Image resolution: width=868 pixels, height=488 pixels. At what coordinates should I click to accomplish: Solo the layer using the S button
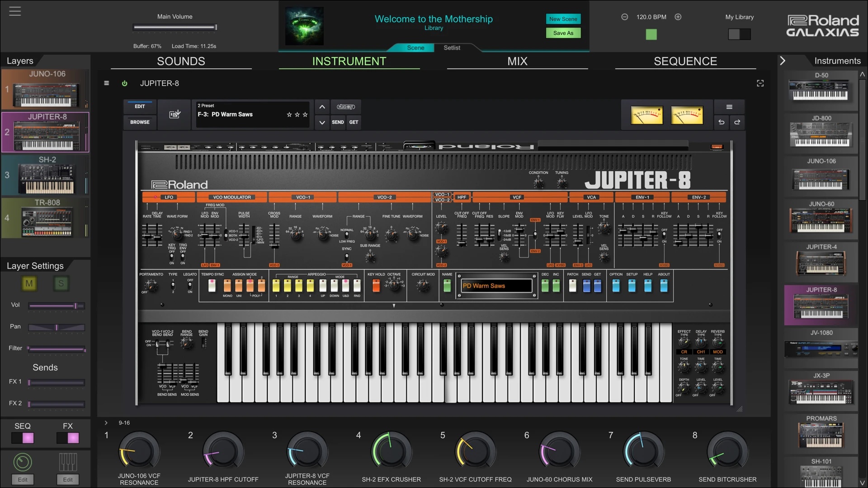[x=61, y=284]
